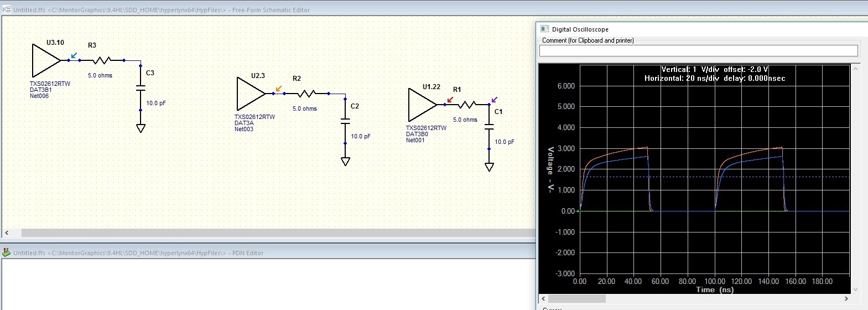
Task: Select resistor R2 symbol
Action: click(306, 93)
